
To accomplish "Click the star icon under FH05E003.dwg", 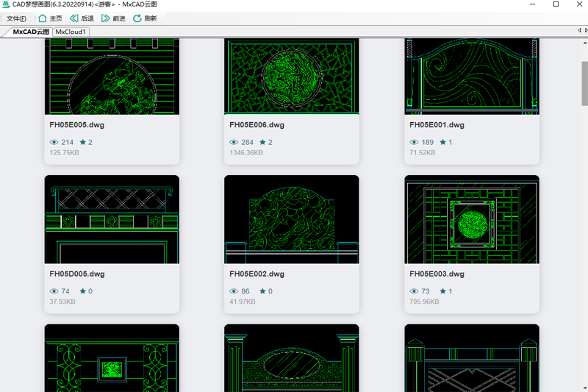I will click(442, 291).
